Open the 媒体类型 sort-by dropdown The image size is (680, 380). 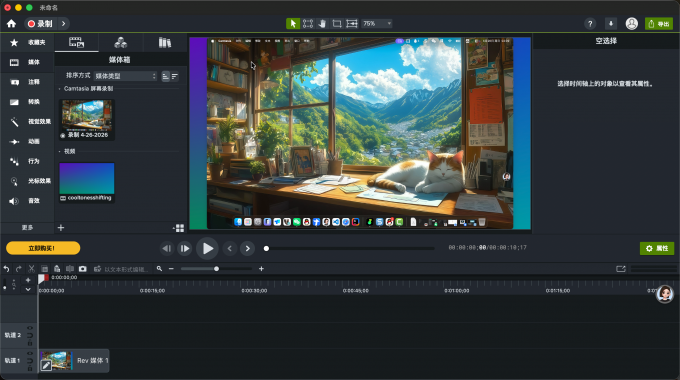pyautogui.click(x=125, y=76)
